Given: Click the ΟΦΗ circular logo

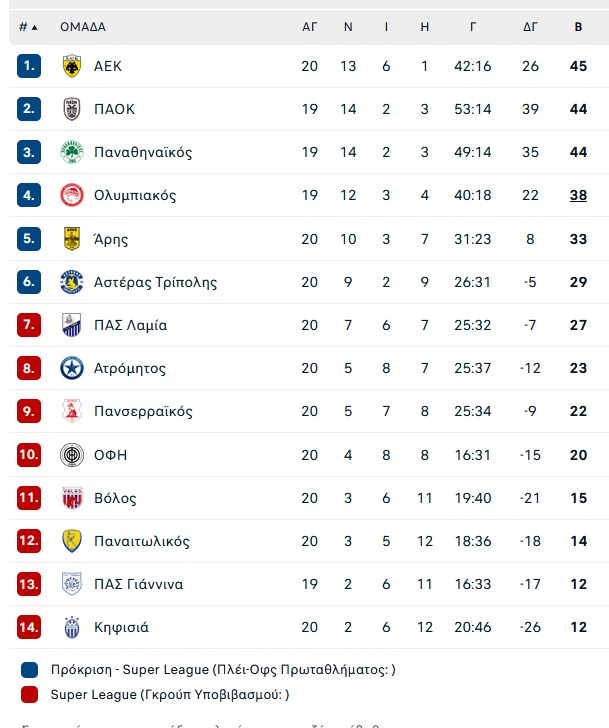Looking at the screenshot, I should [72, 455].
